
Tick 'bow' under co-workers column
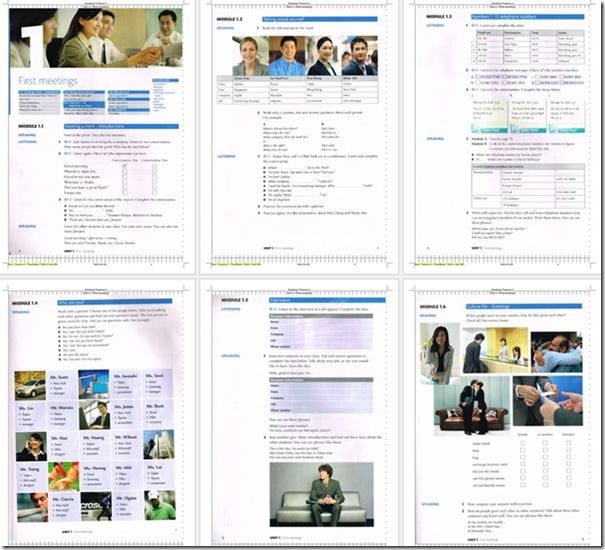(545, 450)
